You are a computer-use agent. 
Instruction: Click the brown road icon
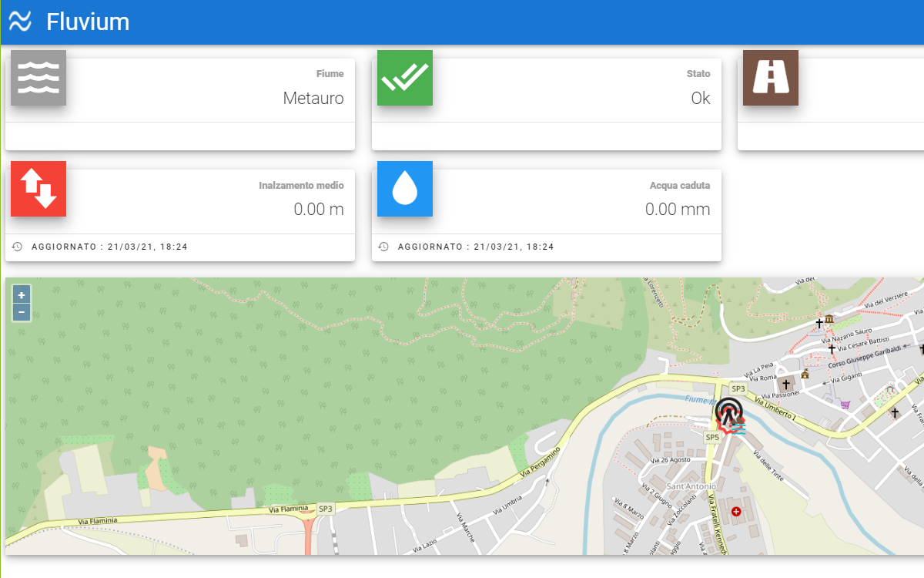771,78
